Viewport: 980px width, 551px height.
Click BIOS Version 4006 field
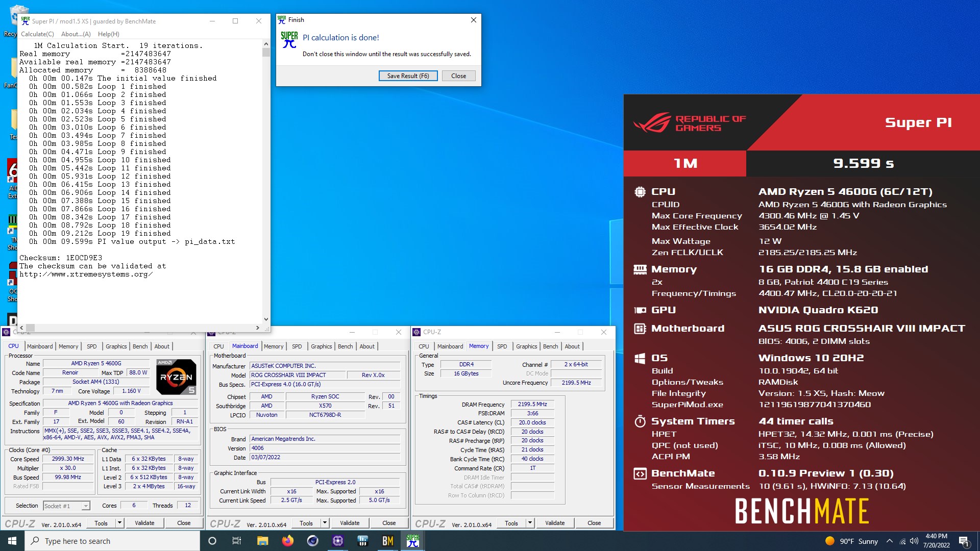325,448
